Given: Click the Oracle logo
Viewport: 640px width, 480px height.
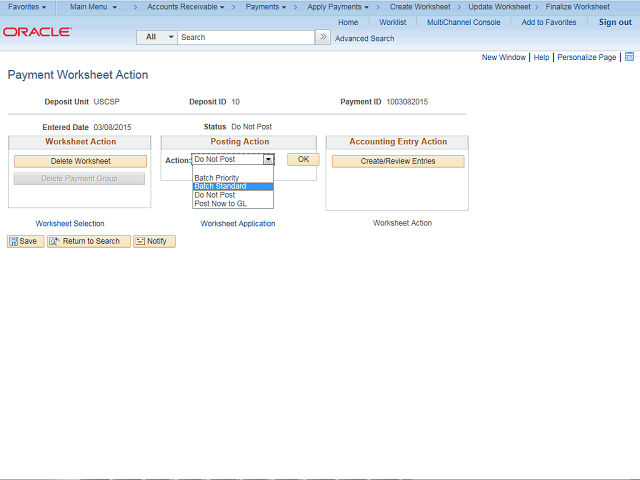Looking at the screenshot, I should (x=38, y=32).
